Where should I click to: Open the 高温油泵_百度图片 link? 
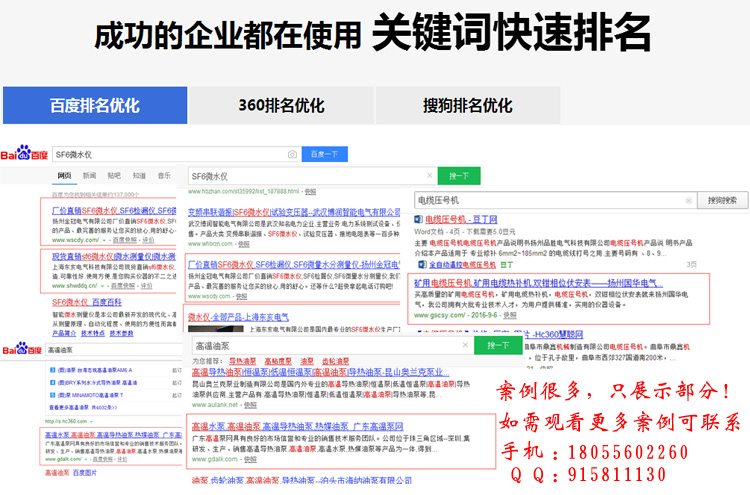coord(71,473)
